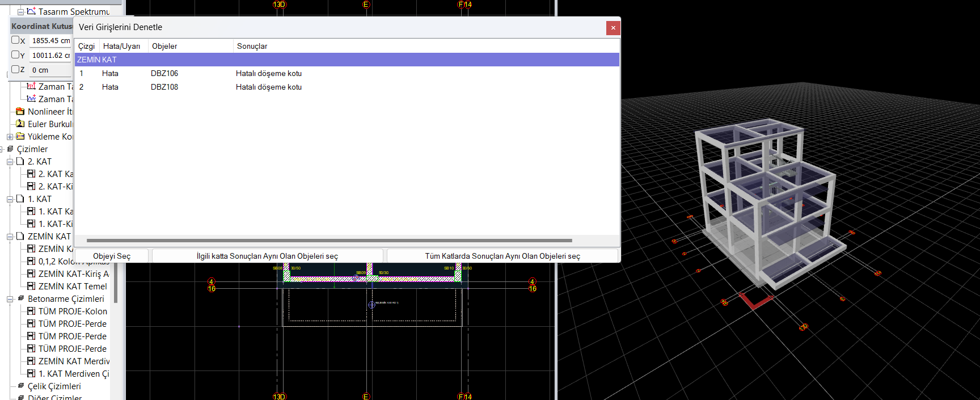Click the Çizgi column header

[x=87, y=46]
